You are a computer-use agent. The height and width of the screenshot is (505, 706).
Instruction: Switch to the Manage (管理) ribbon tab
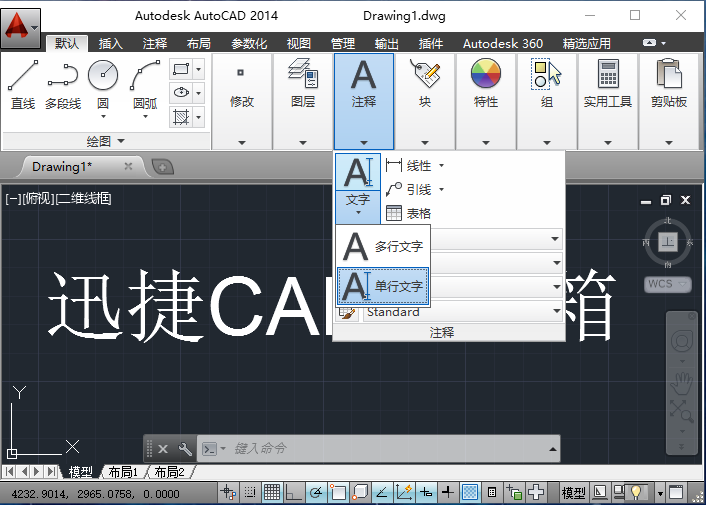pyautogui.click(x=343, y=44)
